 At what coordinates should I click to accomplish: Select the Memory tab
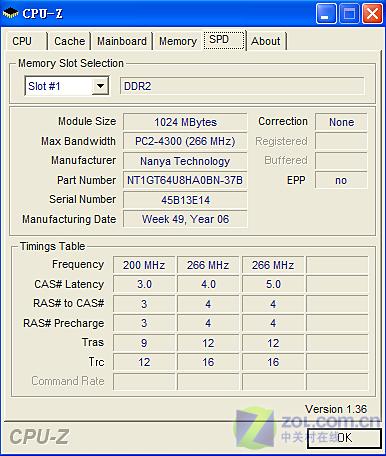[178, 41]
